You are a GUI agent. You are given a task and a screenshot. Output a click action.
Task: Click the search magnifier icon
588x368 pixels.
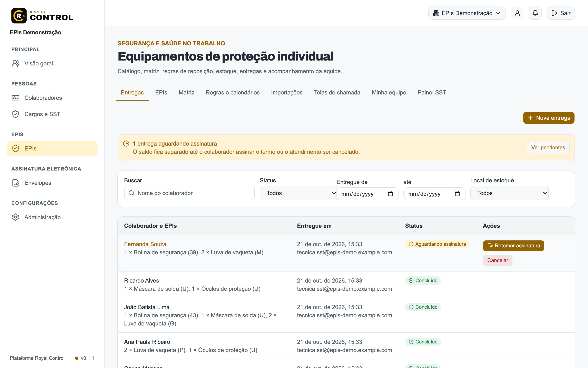(x=131, y=193)
